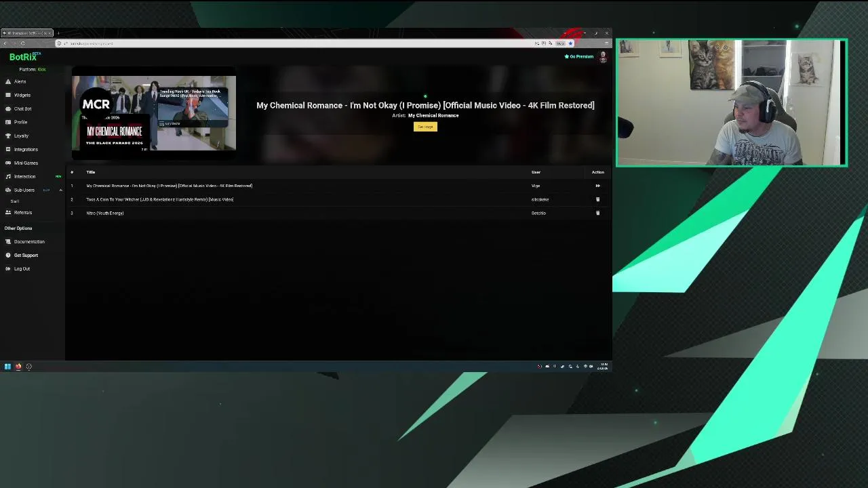This screenshot has height=488, width=868.
Task: Click the Platform: Kick label
Action: point(33,69)
